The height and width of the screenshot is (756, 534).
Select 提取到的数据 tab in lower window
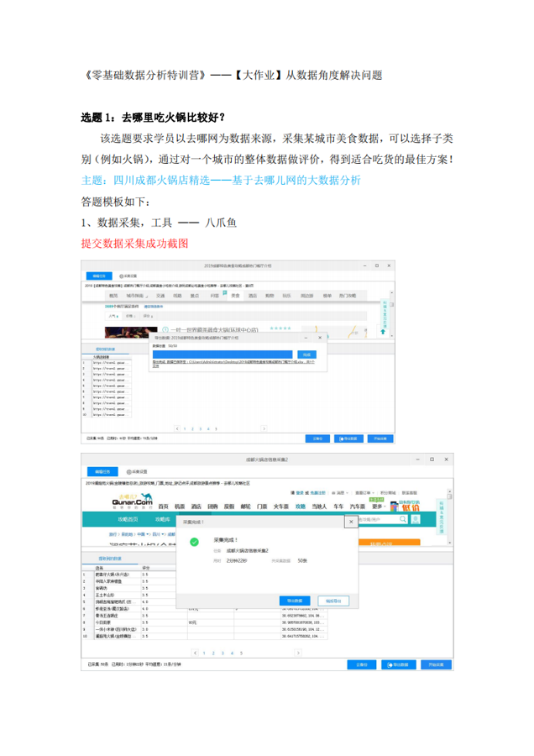(110, 559)
